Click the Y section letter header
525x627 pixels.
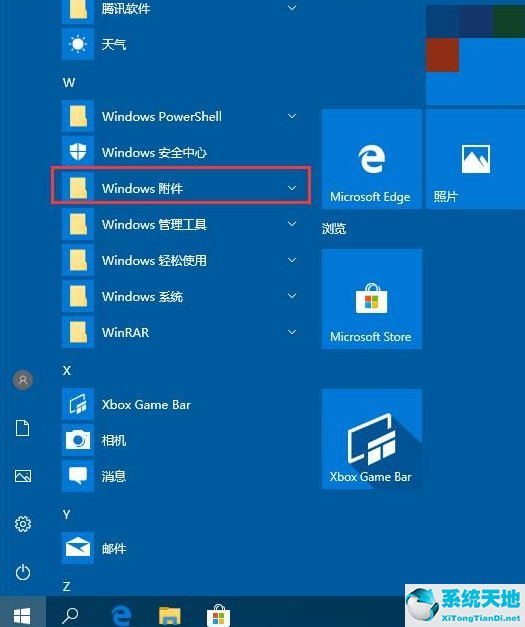(x=67, y=515)
